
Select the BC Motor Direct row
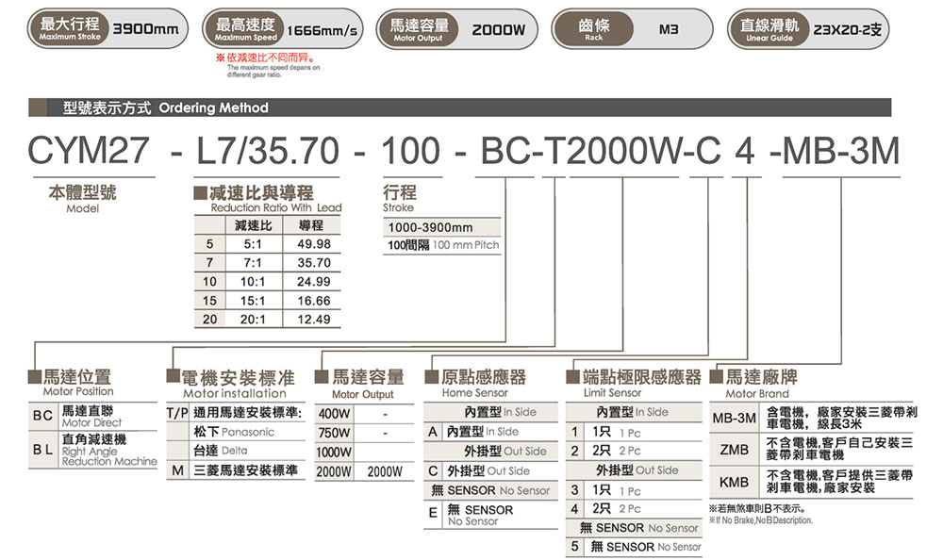(x=92, y=417)
